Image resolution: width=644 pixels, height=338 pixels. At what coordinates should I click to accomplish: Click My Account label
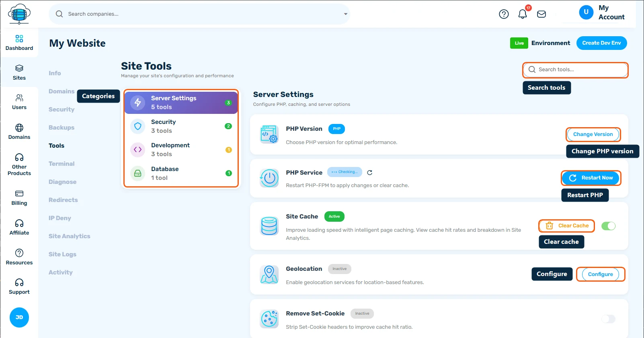coord(611,12)
